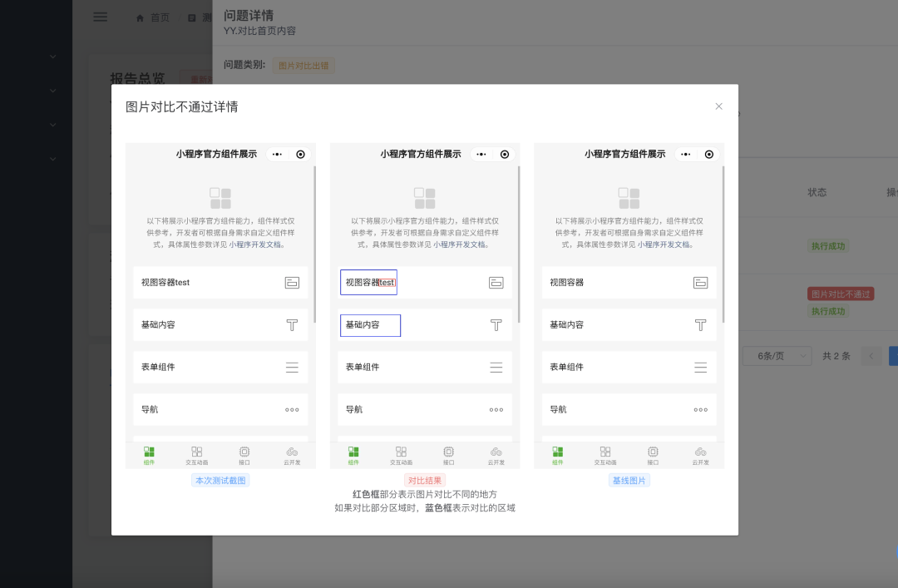
Task: Click the capsule target icon in 本次测试截图 screenshot
Action: click(300, 154)
